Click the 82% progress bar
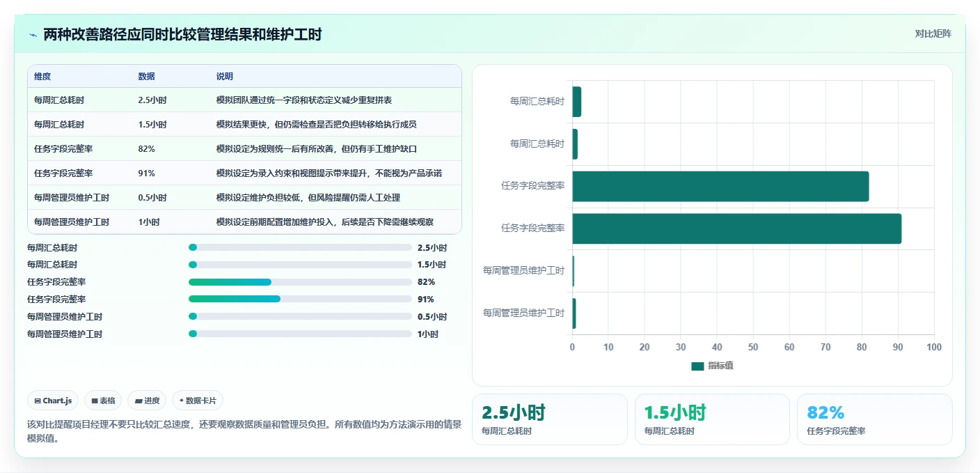The height and width of the screenshot is (473, 980). click(x=300, y=282)
